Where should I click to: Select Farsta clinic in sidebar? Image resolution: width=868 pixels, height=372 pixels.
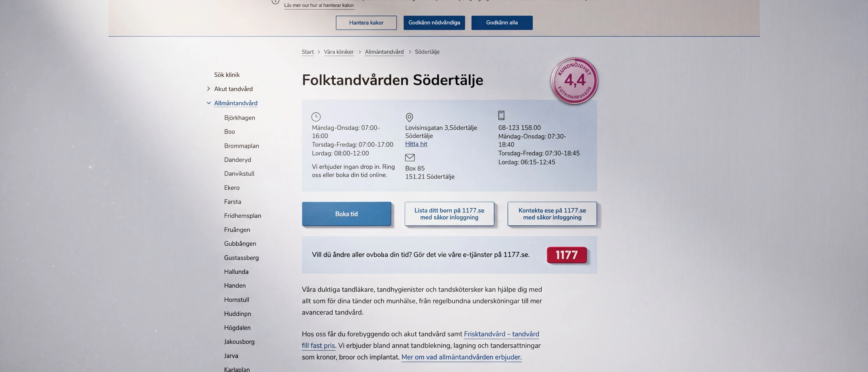click(x=232, y=202)
